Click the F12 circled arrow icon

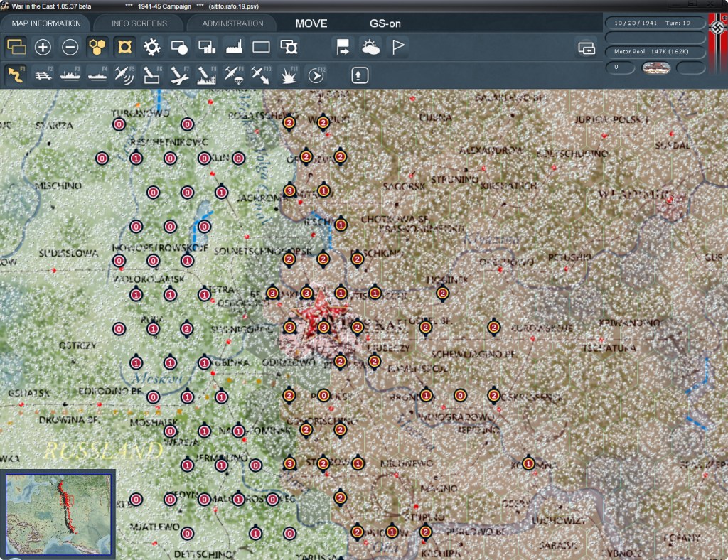click(x=316, y=75)
